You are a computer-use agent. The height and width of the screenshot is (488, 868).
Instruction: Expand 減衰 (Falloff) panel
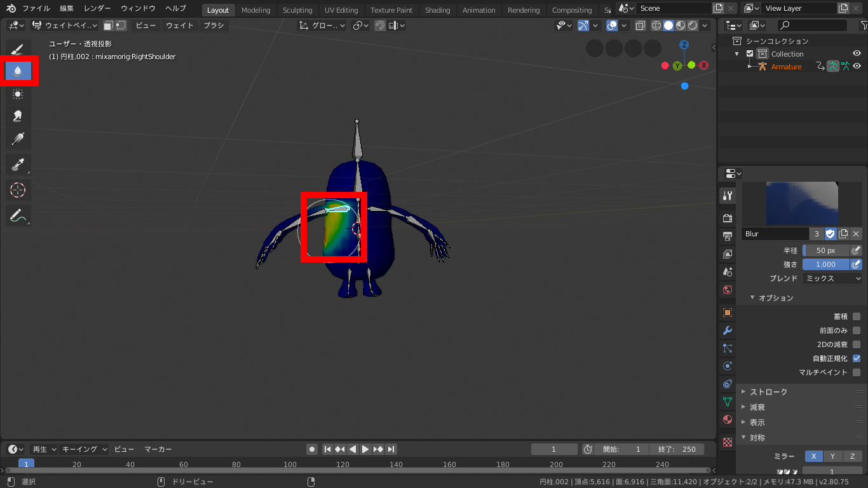coord(757,407)
